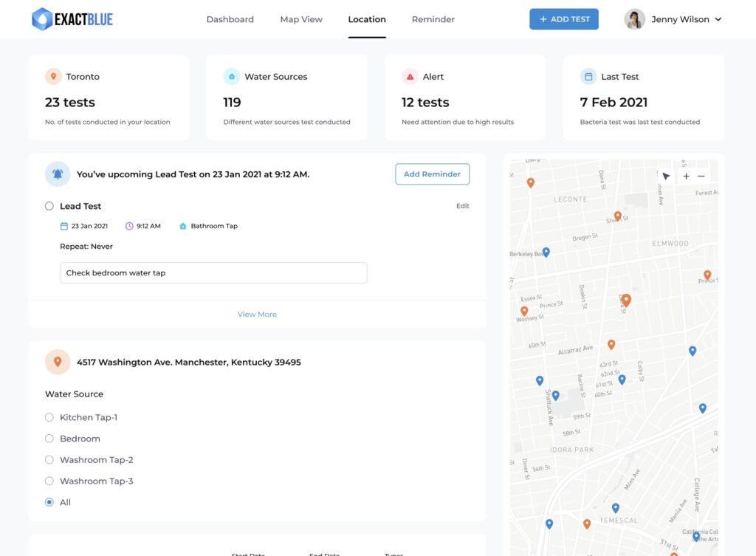
Task: Edit the Lead Test reminder
Action: click(x=463, y=206)
